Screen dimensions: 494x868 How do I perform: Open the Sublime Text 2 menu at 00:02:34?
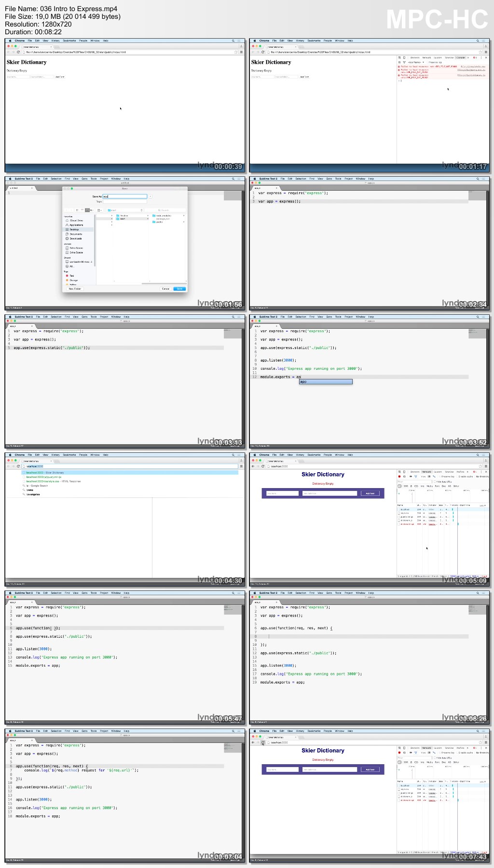click(268, 179)
